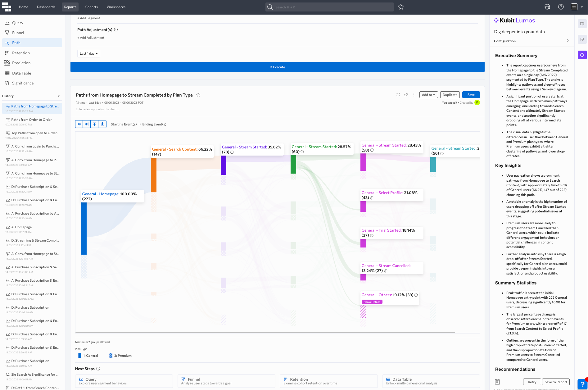Open the help circle icon in the top bar
This screenshot has height=390, width=588.
[x=561, y=7]
